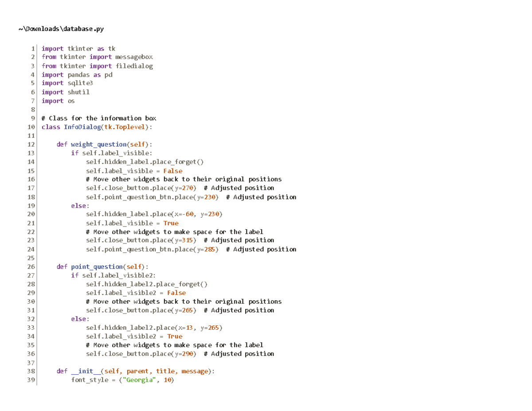Click the import shutil statement
532x411 pixels.
pyautogui.click(x=66, y=92)
